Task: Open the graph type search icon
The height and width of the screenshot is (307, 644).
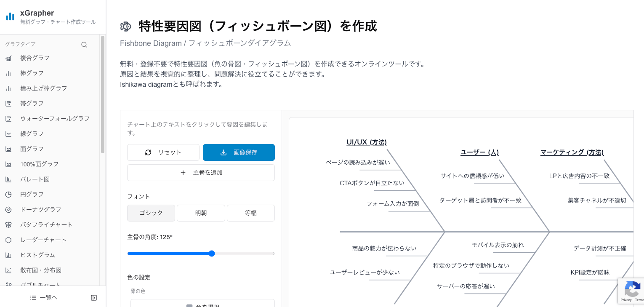Action: pyautogui.click(x=84, y=44)
